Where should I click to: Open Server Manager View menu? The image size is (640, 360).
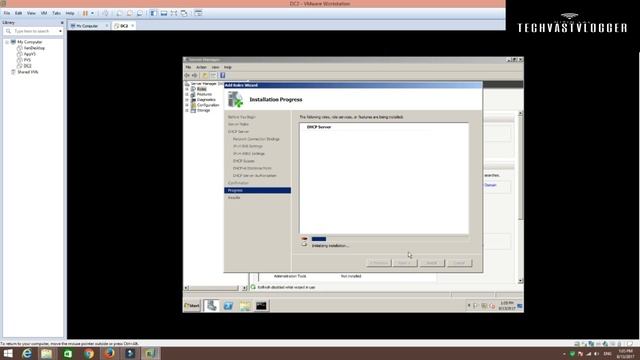[x=215, y=67]
